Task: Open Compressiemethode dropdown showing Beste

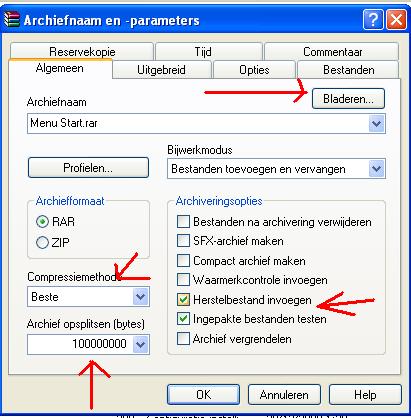Action: 140,296
